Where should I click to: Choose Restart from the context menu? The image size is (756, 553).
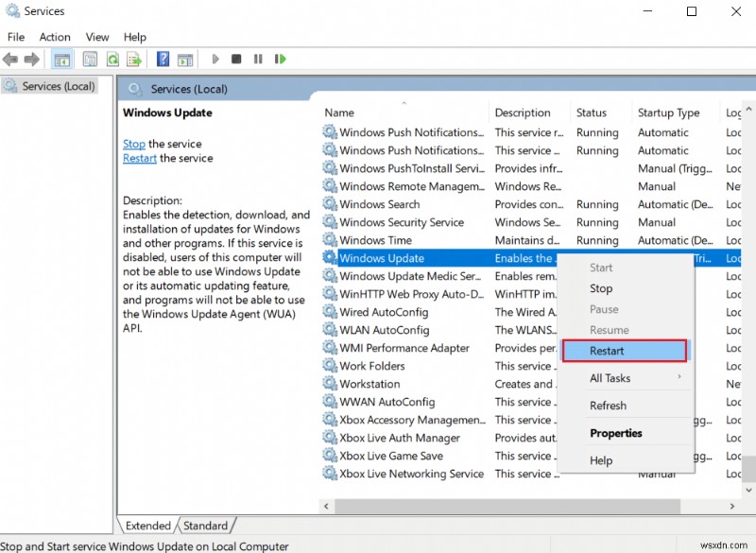pyautogui.click(x=624, y=351)
